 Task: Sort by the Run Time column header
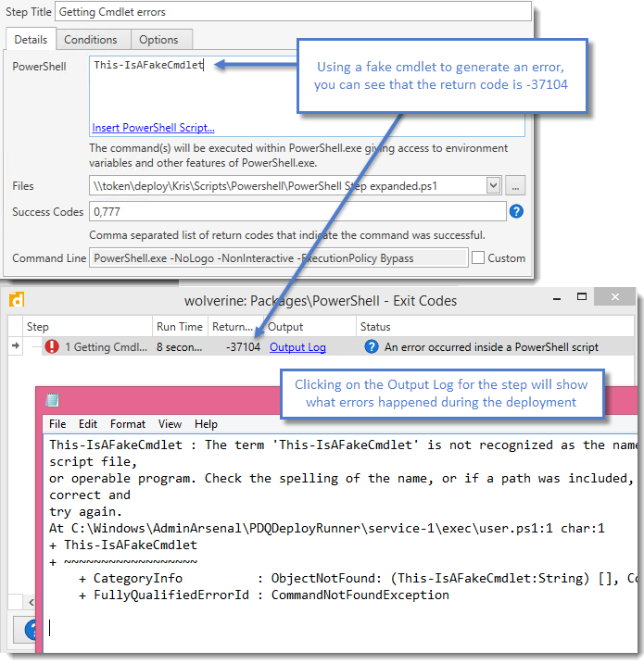click(x=180, y=327)
